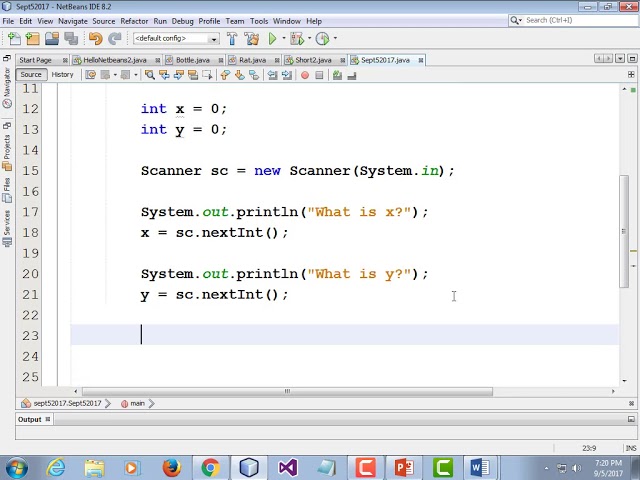Screen dimensions: 640x480
Task: Open the Services side panel
Action: pyautogui.click(x=7, y=228)
